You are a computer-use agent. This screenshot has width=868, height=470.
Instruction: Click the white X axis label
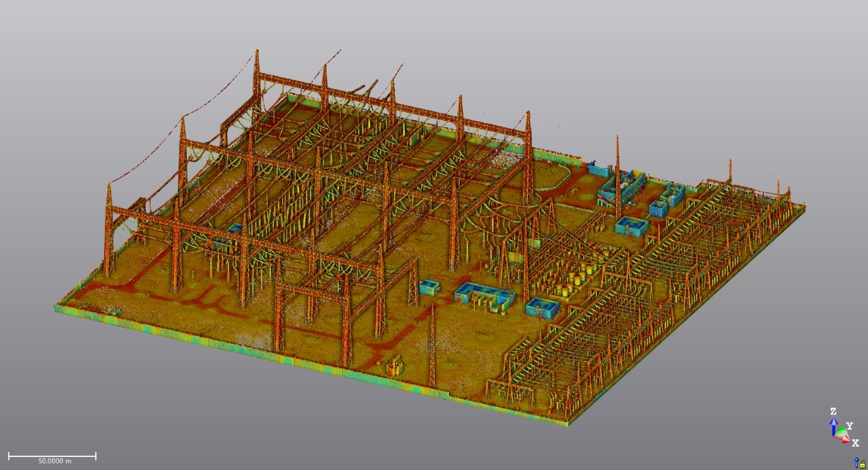(855, 443)
